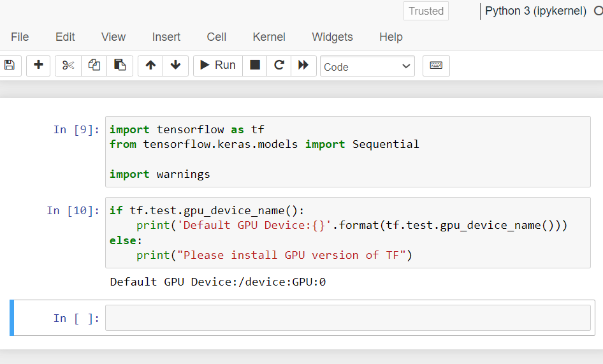
Task: Click the 'Sequential' import name
Action: coord(386,144)
